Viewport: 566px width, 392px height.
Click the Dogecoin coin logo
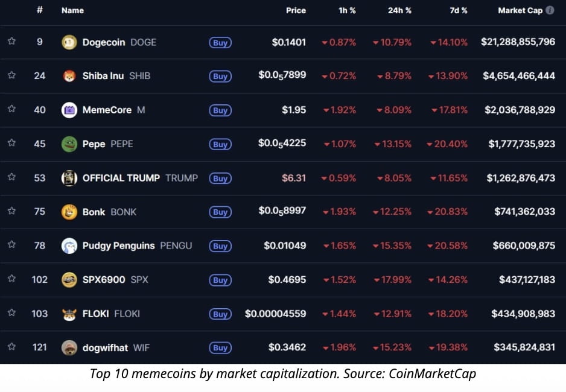click(69, 42)
